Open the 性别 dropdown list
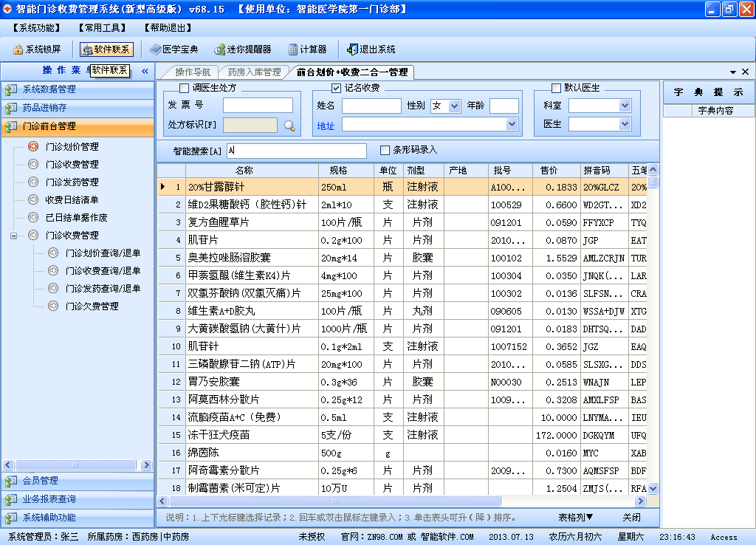 [x=455, y=106]
